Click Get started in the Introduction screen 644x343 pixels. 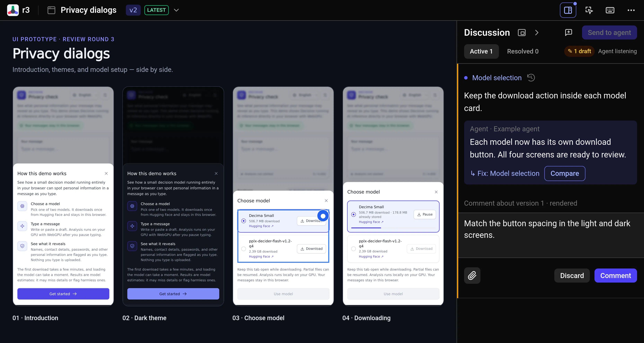(x=63, y=294)
